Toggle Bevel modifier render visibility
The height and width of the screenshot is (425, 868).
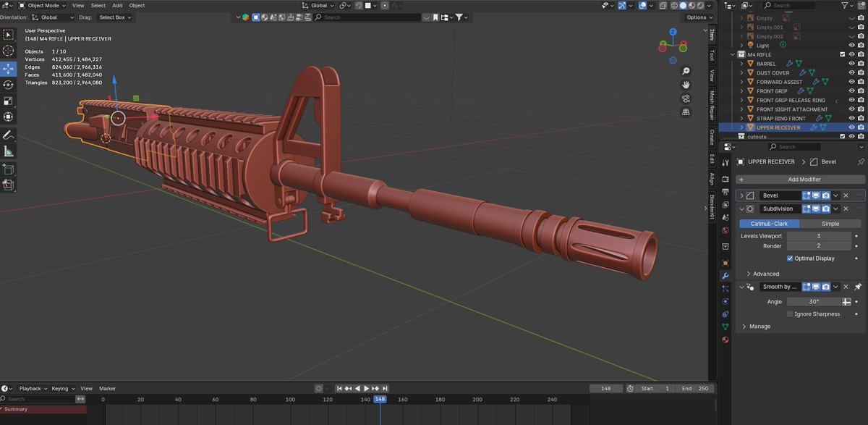(825, 195)
